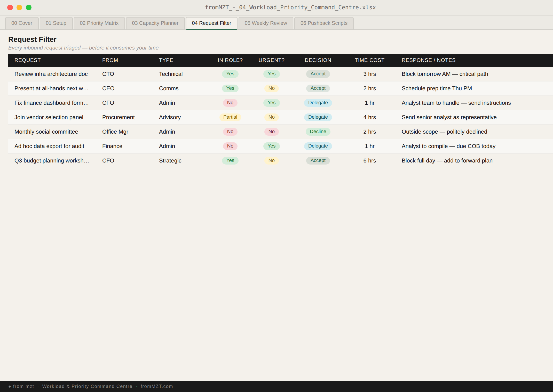553x392 pixels.
Task: Click the yellow minimize window button
Action: [x=19, y=7]
